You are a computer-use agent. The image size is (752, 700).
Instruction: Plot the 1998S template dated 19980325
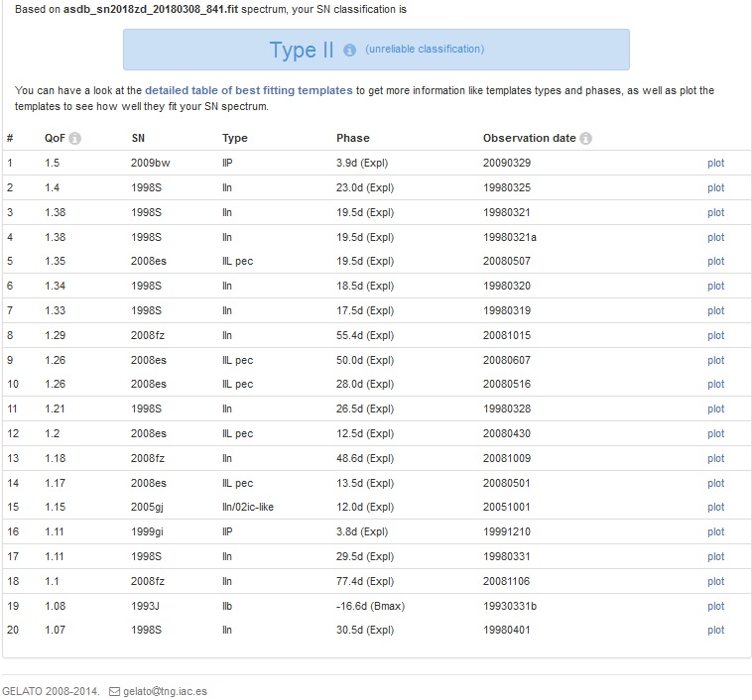click(715, 187)
